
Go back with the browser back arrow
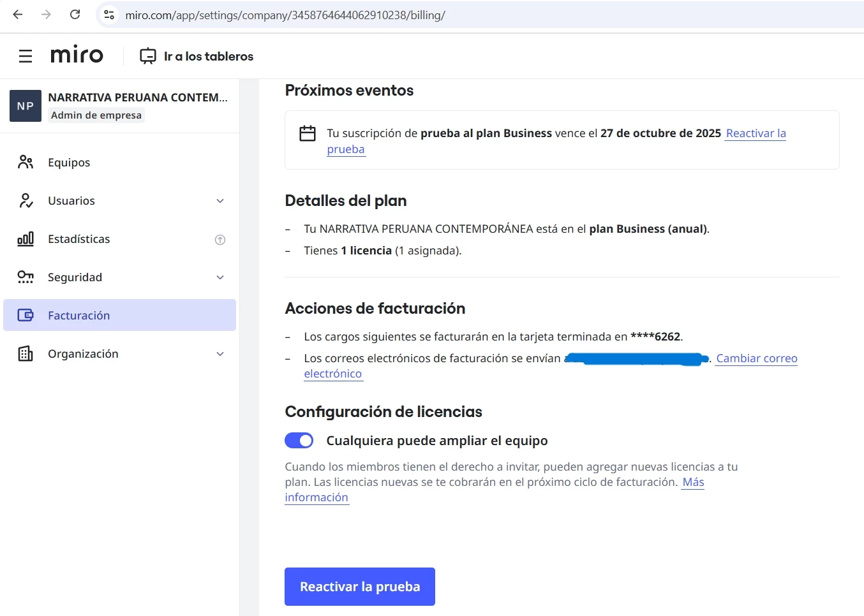[18, 14]
